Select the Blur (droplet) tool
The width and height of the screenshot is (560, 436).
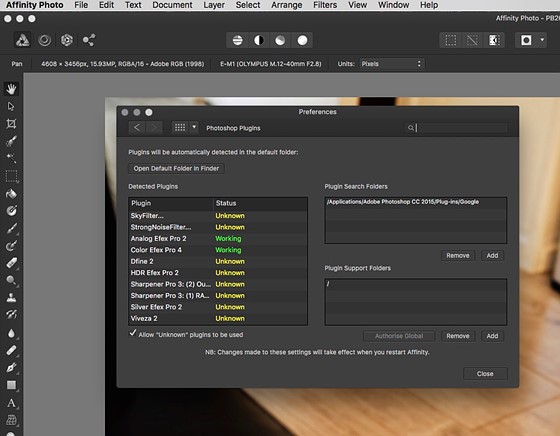tap(11, 333)
